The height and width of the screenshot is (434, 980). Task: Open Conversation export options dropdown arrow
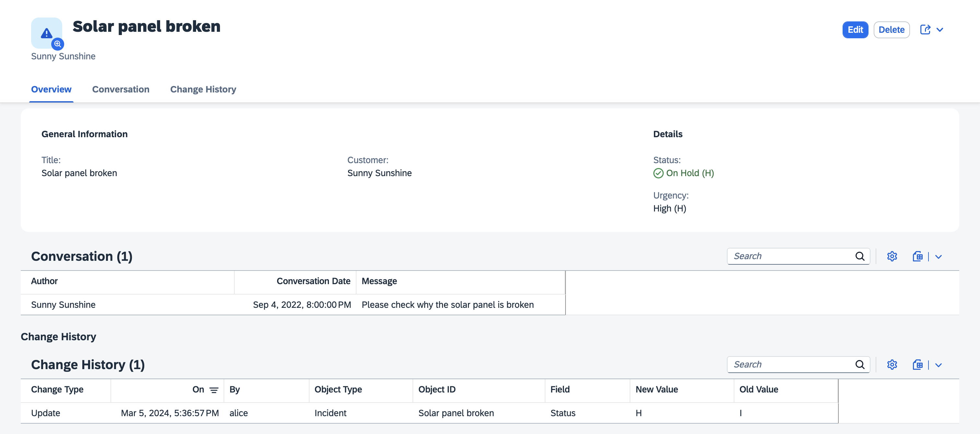[x=939, y=257]
